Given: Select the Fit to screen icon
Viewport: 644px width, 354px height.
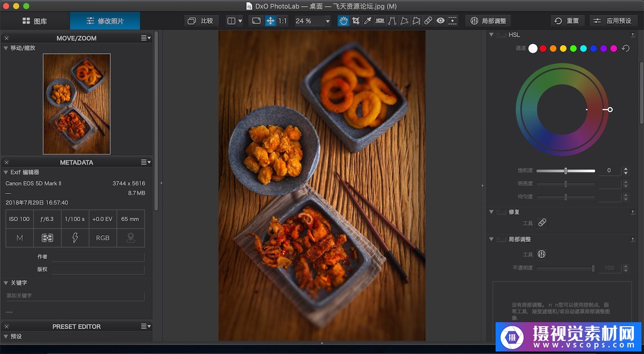Looking at the screenshot, I should click(256, 21).
